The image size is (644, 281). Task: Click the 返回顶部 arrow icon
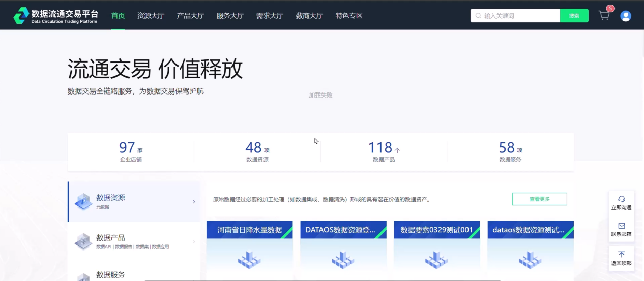pos(621,254)
